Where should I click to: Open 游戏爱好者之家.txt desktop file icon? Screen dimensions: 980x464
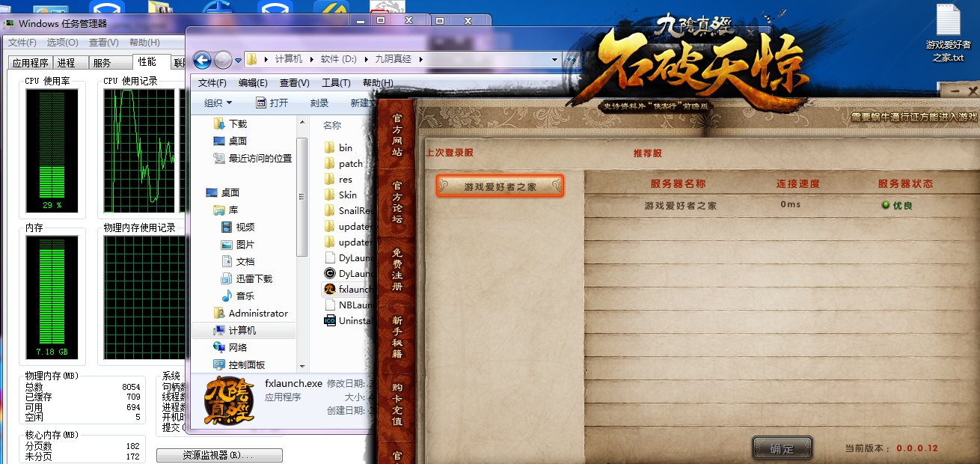tap(948, 19)
